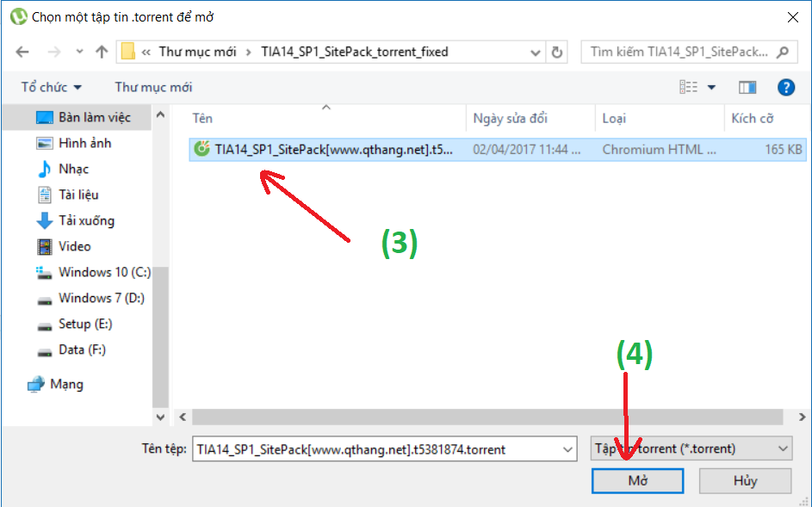This screenshot has width=812, height=507.
Task: Click the Chromium HTML type cell
Action: click(x=660, y=150)
